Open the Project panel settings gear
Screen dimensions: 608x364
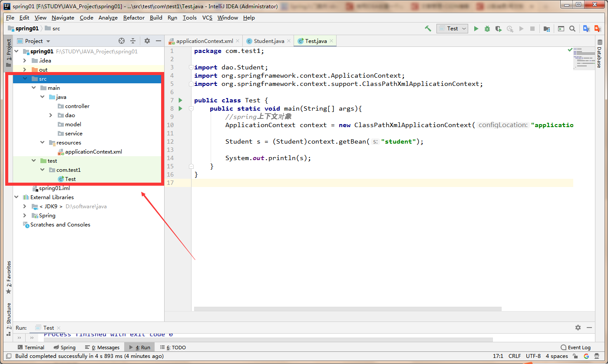(x=147, y=41)
